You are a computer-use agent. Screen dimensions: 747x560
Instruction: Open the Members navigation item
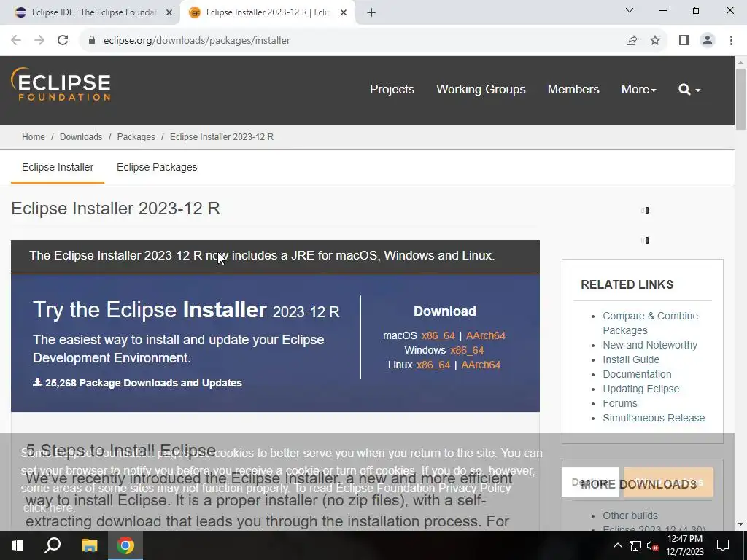573,89
